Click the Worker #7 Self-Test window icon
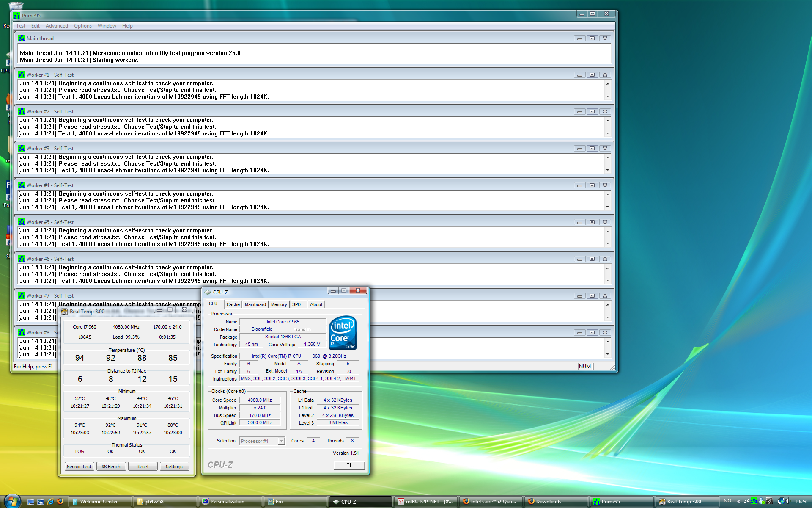 (22, 295)
